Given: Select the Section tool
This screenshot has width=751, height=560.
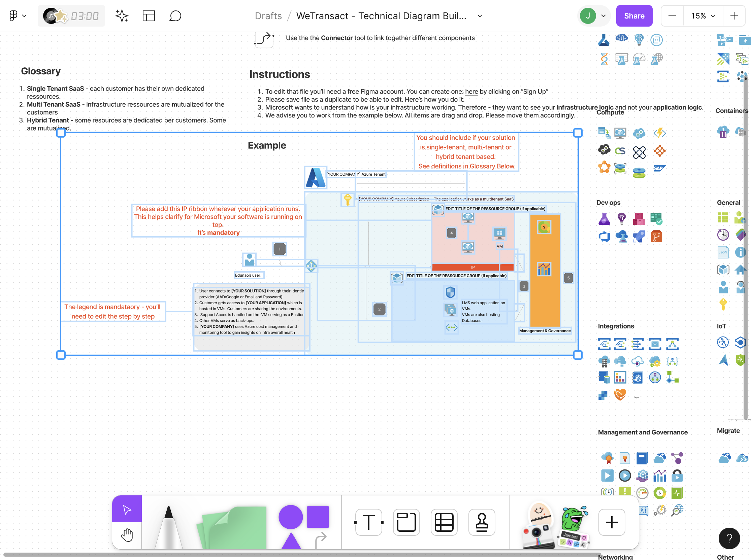Looking at the screenshot, I should (406, 522).
